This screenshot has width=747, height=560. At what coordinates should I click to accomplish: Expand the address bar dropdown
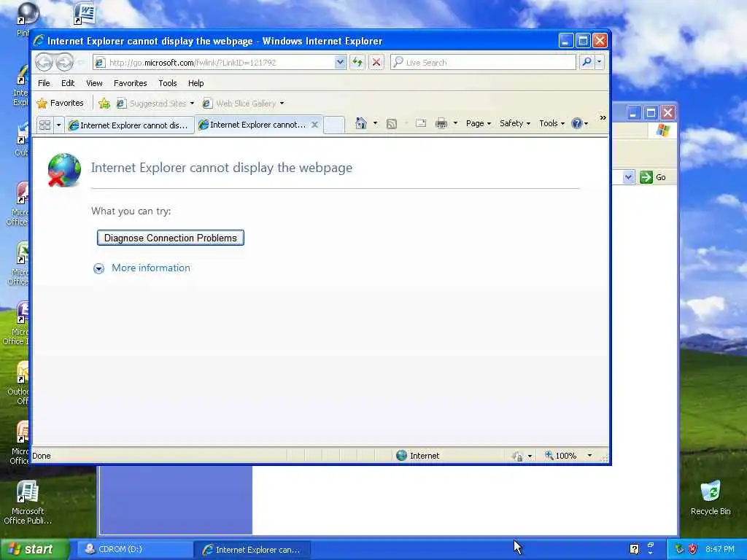point(340,62)
